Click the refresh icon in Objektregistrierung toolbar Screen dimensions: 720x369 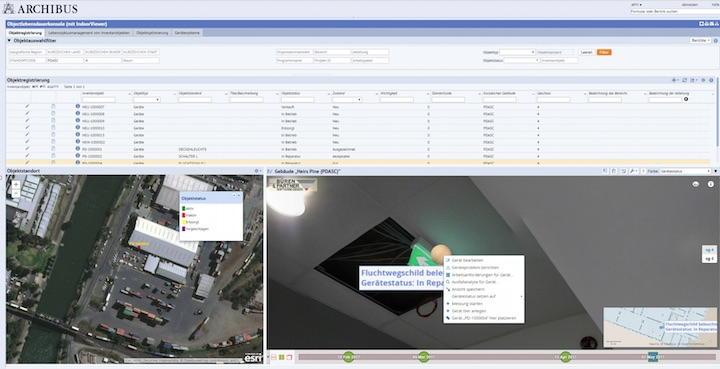(685, 80)
